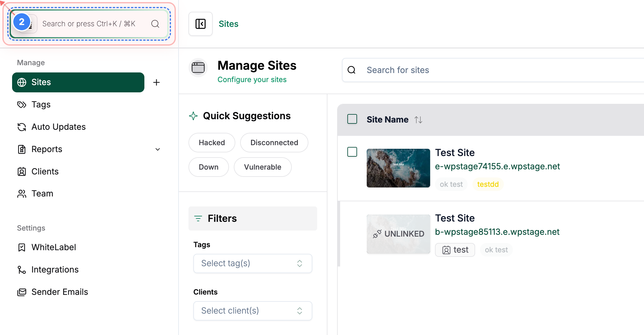Toggle the Disconnected quick suggestion filter
This screenshot has width=644, height=335.
point(274,142)
